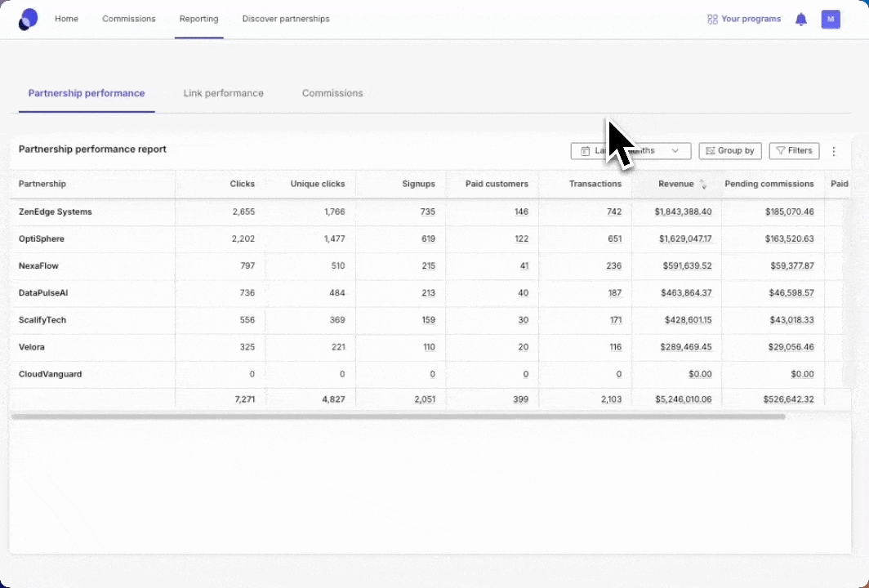Sort by the Clicks column header
This screenshot has width=869, height=588.
[243, 184]
